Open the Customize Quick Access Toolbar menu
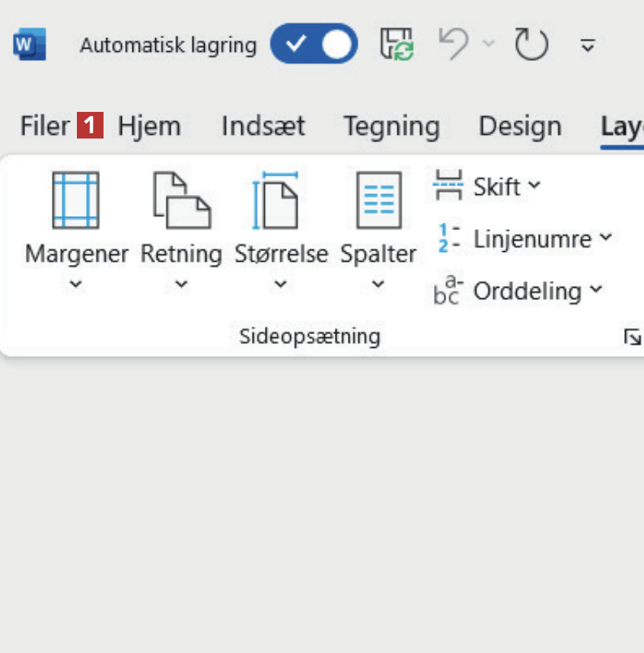Viewport: 644px width, 653px height. [x=587, y=46]
